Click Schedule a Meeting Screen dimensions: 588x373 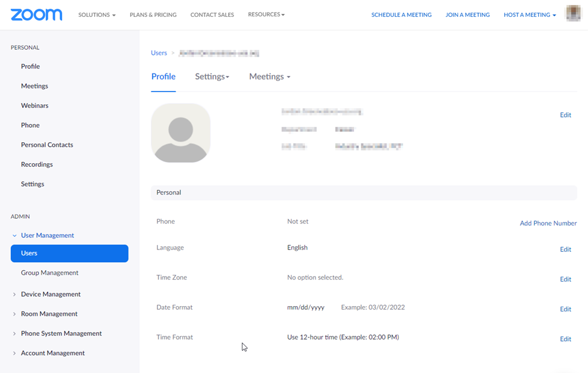tap(401, 14)
